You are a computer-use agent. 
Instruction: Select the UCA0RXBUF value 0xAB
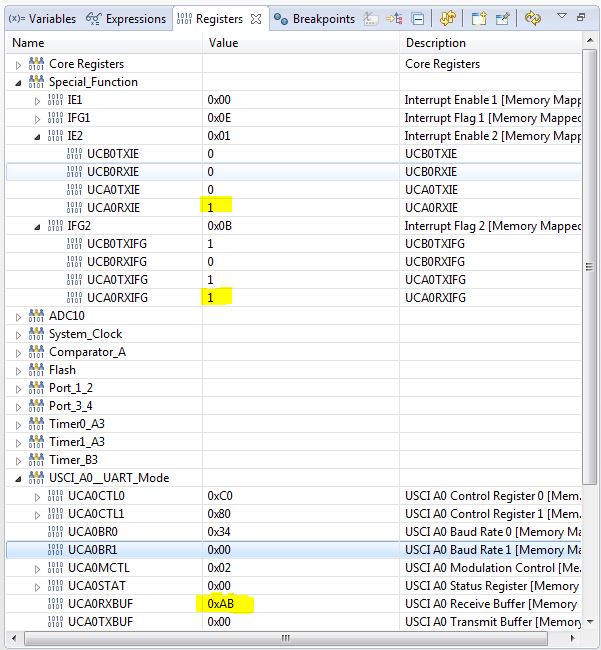[x=221, y=604]
